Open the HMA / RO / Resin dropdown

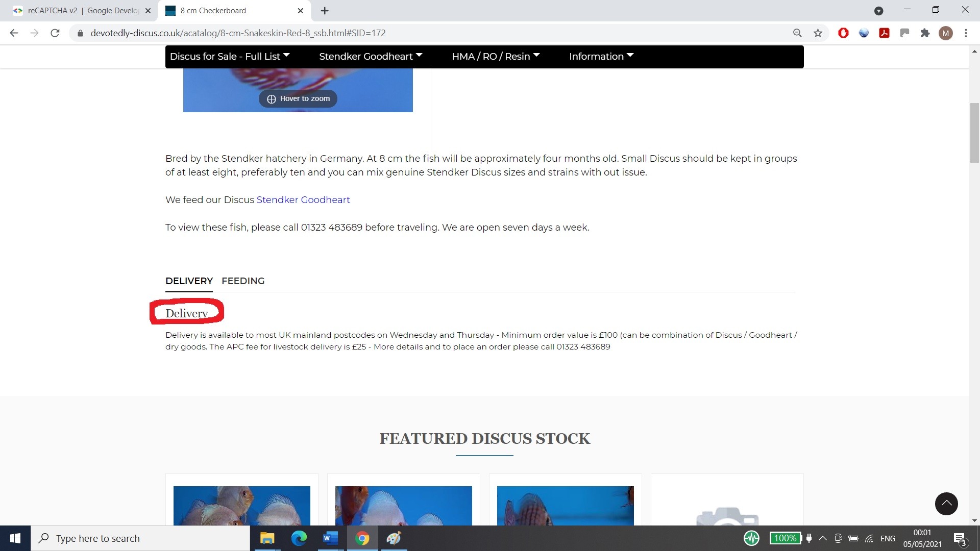pyautogui.click(x=495, y=56)
